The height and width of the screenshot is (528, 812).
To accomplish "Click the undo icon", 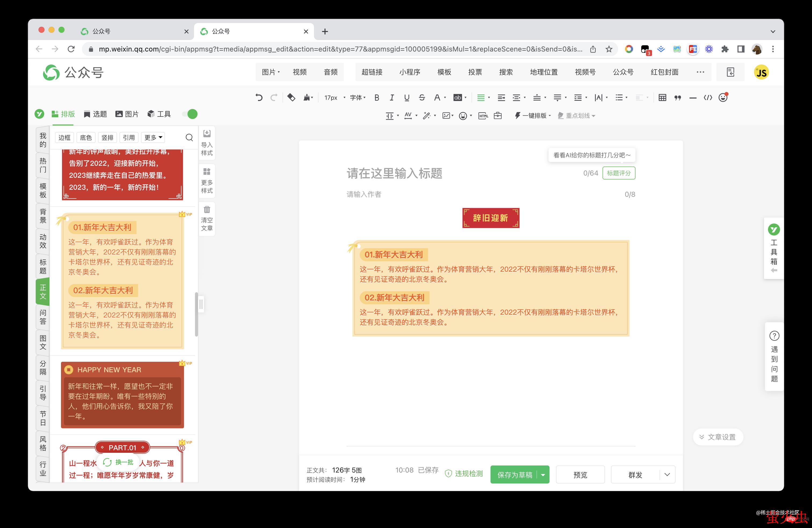I will pos(259,97).
